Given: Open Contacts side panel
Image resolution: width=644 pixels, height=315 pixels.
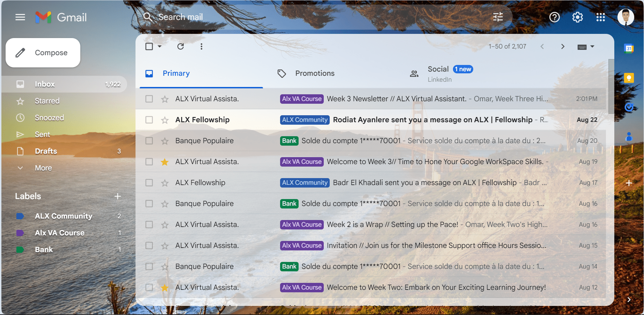Looking at the screenshot, I should [x=629, y=137].
